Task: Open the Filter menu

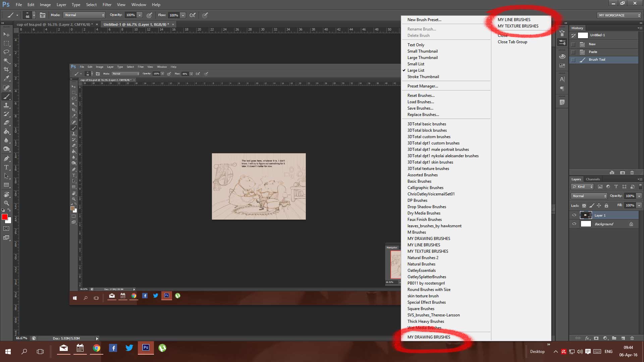Action: [107, 5]
